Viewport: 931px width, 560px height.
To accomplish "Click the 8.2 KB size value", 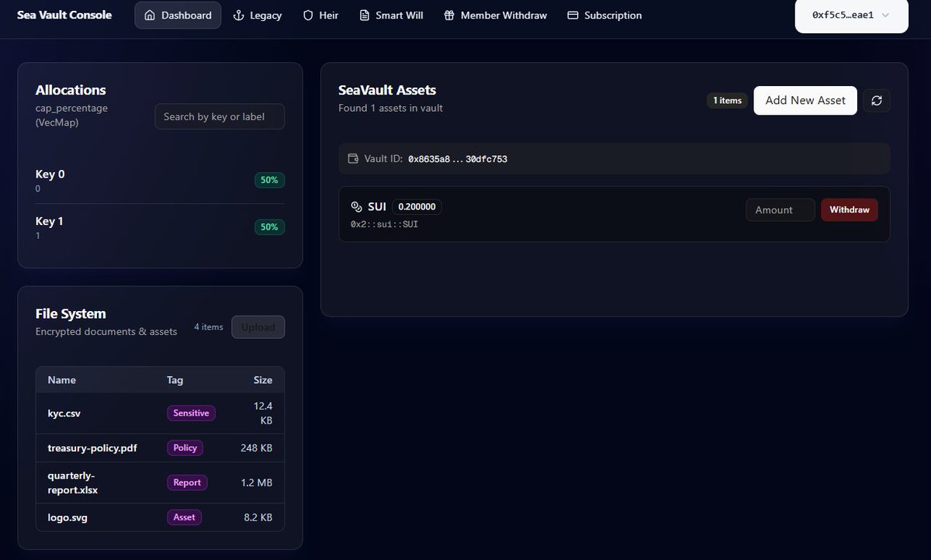I will [257, 517].
